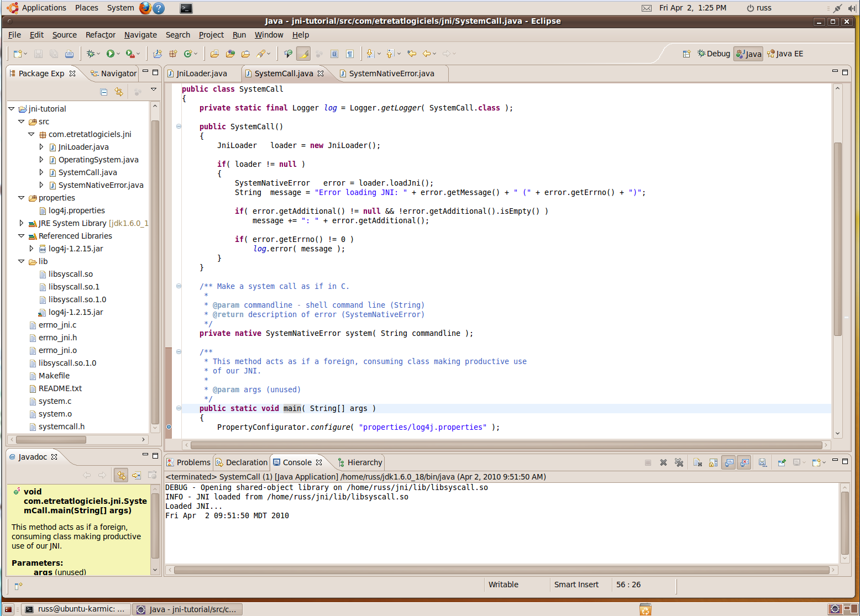
Task: Open the Problems view tab
Action: pyautogui.click(x=189, y=462)
